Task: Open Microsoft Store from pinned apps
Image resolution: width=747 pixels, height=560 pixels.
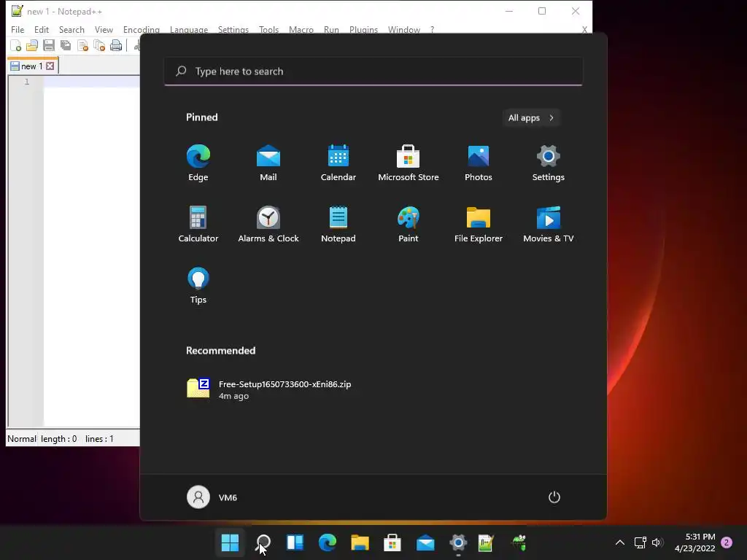Action: [x=409, y=163]
